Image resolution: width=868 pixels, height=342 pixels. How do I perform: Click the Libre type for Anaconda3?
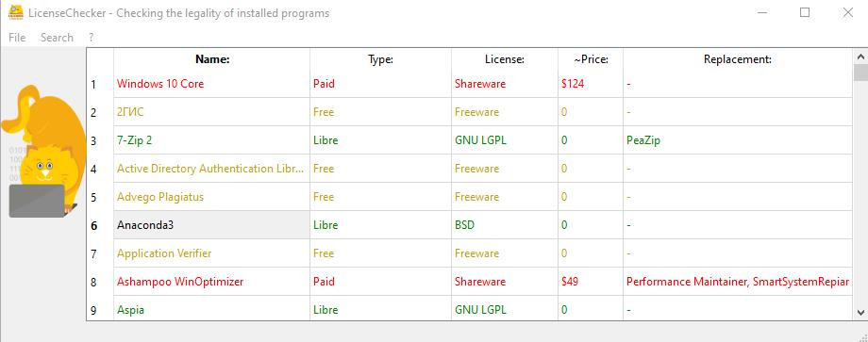click(x=380, y=225)
